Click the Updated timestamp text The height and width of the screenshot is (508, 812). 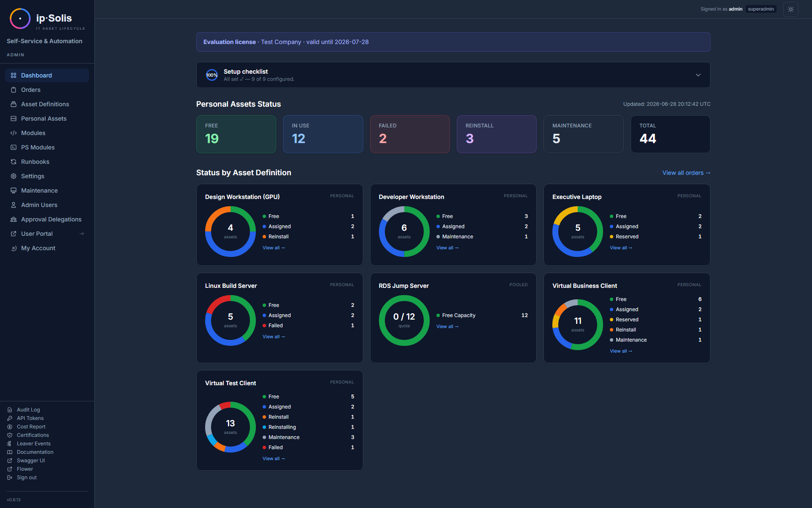[x=667, y=104]
